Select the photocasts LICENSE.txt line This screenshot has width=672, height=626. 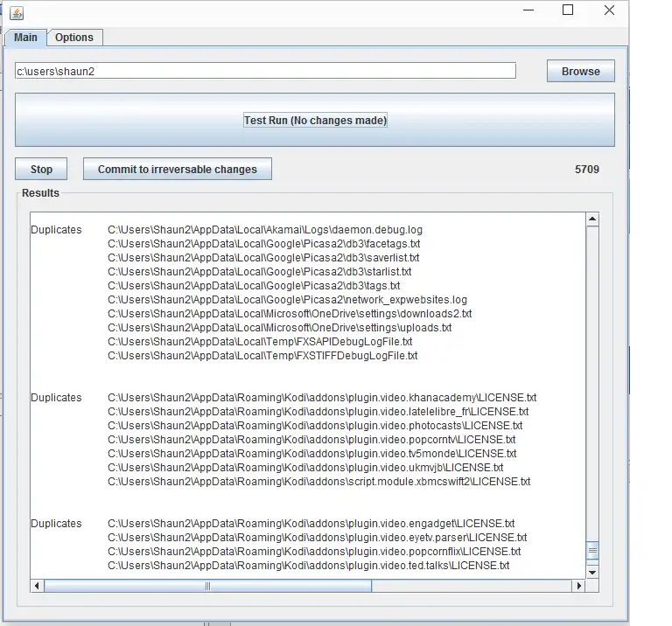point(315,426)
